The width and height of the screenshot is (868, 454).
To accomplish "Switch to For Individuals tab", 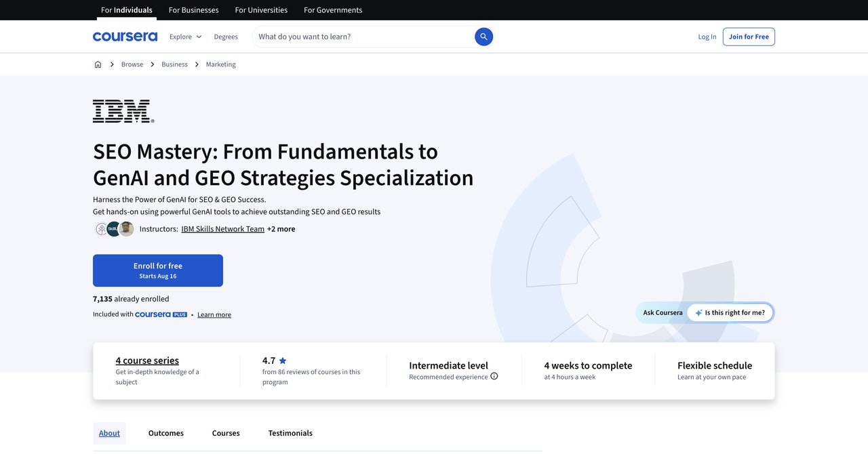I will (127, 10).
